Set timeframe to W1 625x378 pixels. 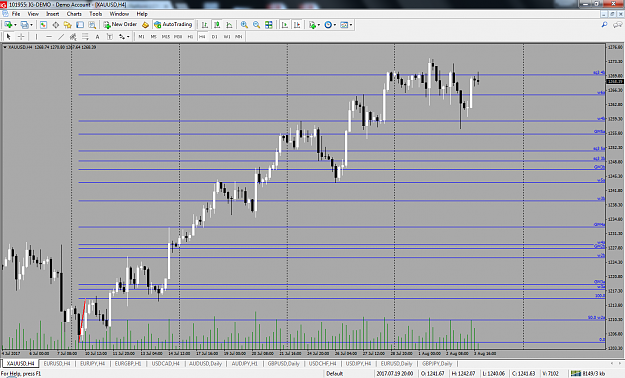click(227, 37)
